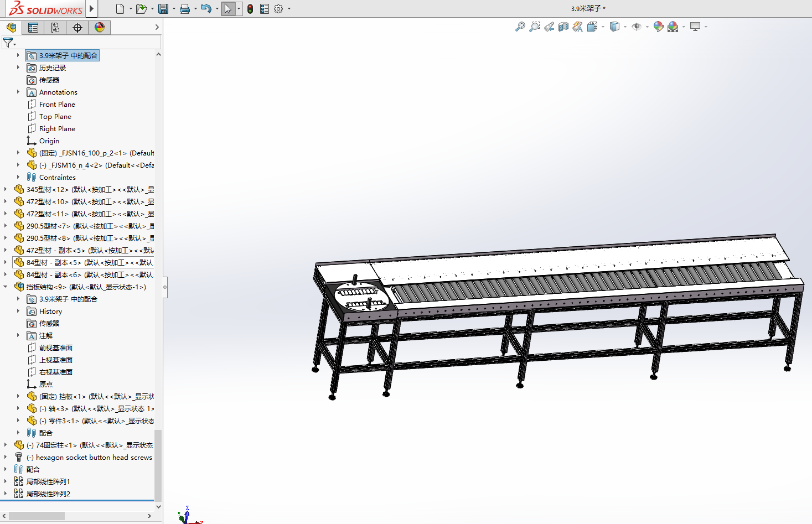Click the Edit Appearance icon
The image size is (812, 524).
pyautogui.click(x=658, y=27)
